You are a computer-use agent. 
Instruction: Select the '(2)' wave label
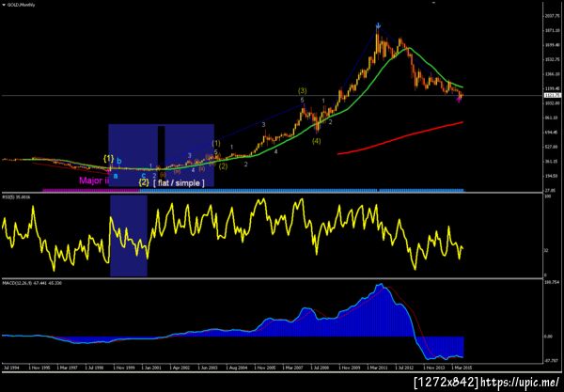click(x=224, y=166)
